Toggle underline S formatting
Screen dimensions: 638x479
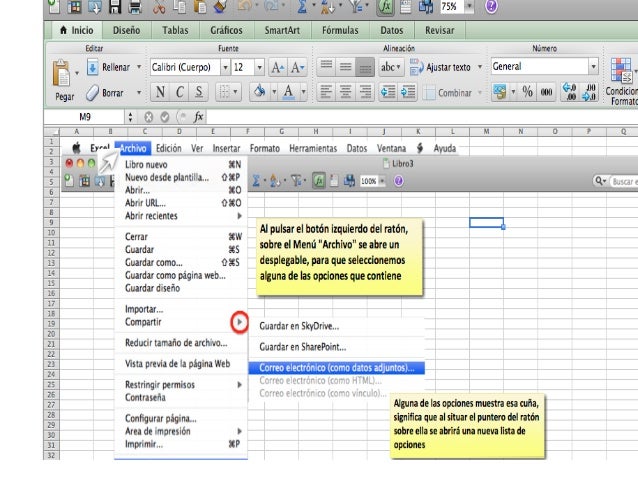[199, 92]
